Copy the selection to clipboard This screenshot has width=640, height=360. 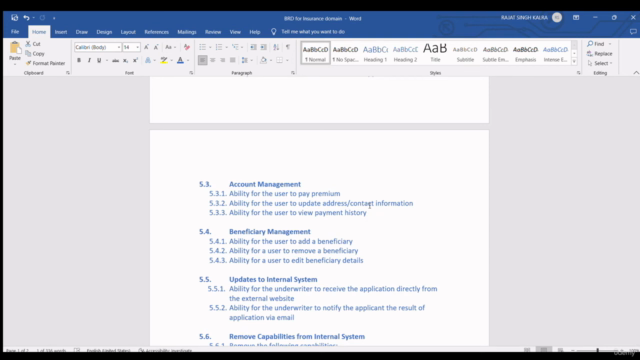(35, 53)
